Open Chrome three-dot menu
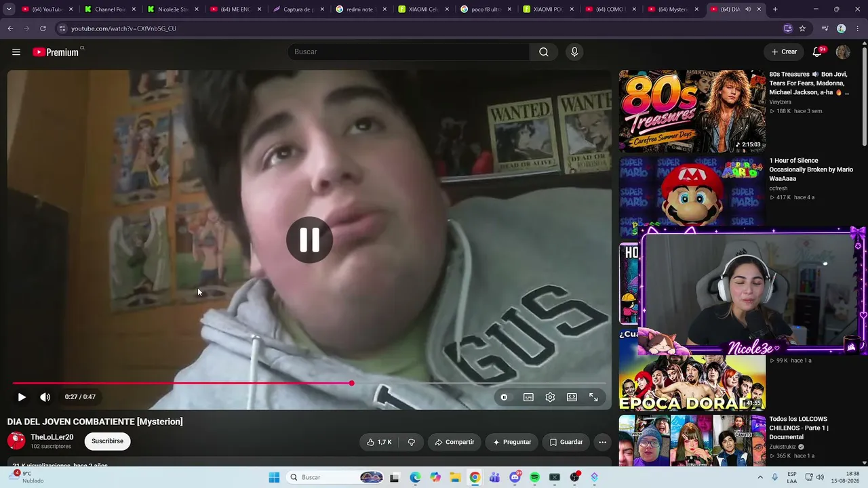868x488 pixels. [x=856, y=28]
